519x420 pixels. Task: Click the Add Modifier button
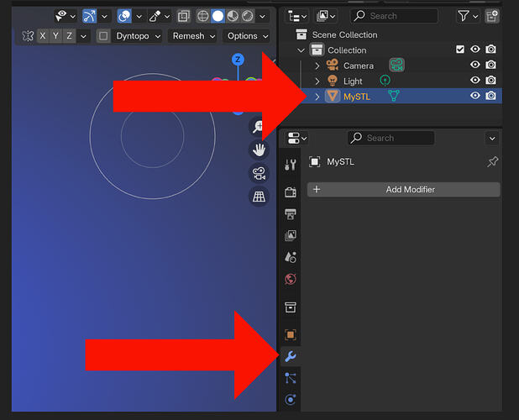click(x=403, y=189)
